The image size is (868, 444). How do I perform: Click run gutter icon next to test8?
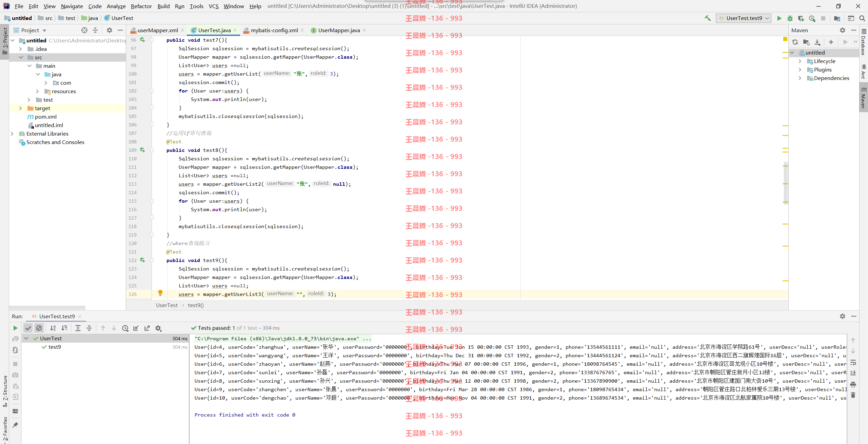click(x=142, y=150)
